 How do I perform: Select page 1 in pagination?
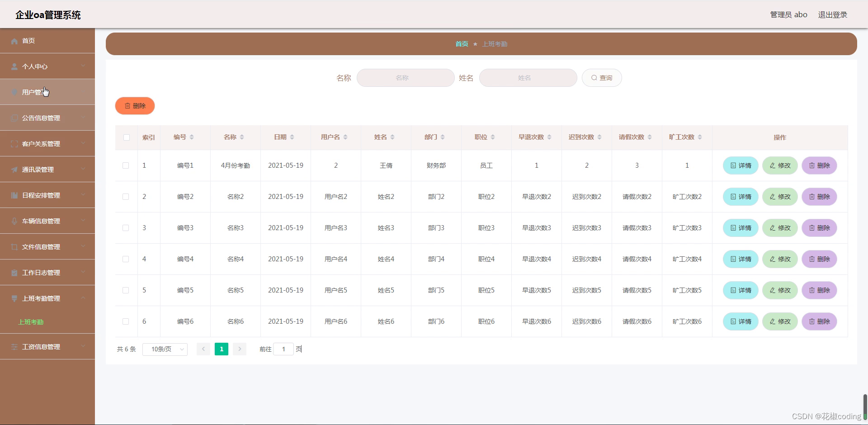[x=222, y=349]
